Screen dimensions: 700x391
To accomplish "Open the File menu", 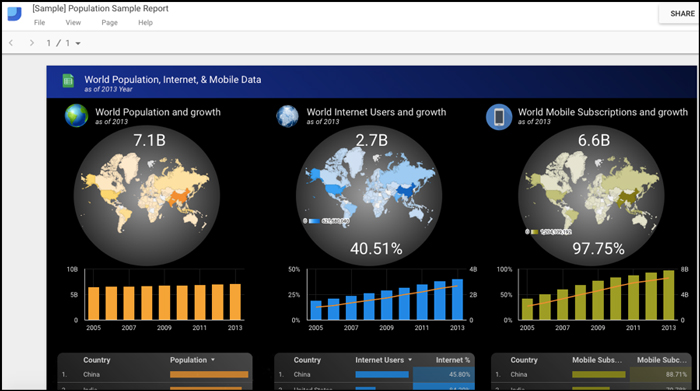I will [x=39, y=23].
